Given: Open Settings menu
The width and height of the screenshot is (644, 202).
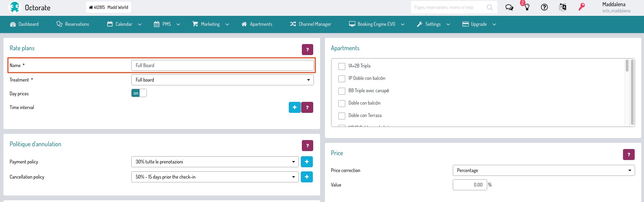Looking at the screenshot, I should 433,24.
